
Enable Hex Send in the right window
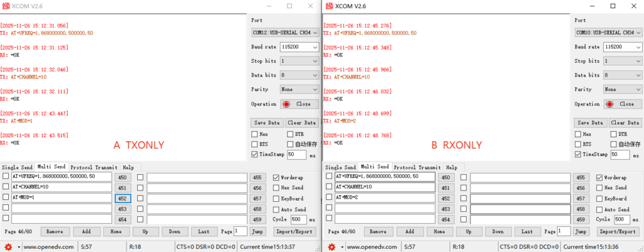[599, 188]
